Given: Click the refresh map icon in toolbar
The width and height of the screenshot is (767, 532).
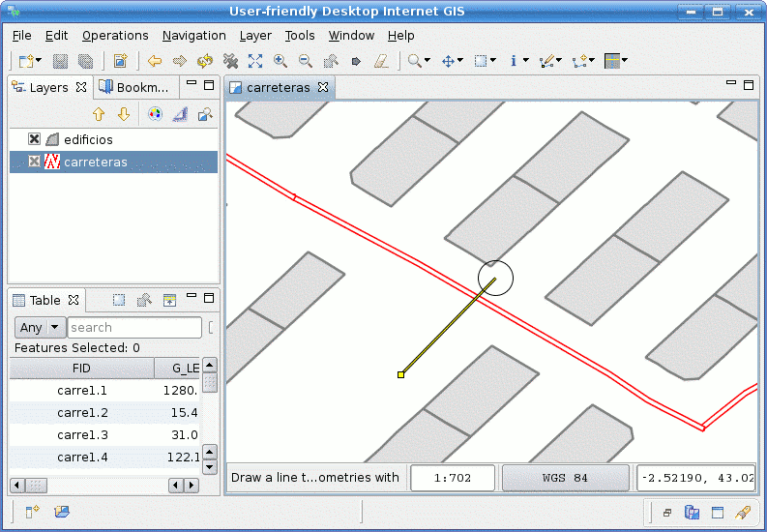Looking at the screenshot, I should (205, 61).
